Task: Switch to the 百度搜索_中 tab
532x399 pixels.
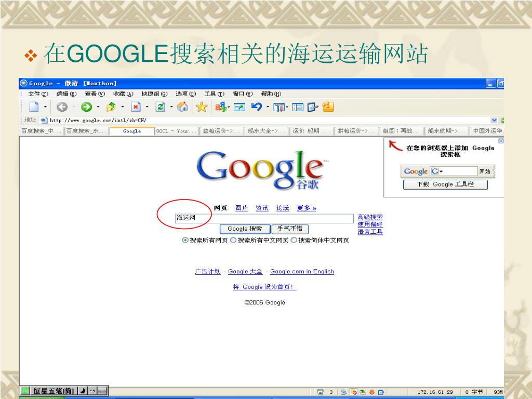Action: [x=42, y=131]
